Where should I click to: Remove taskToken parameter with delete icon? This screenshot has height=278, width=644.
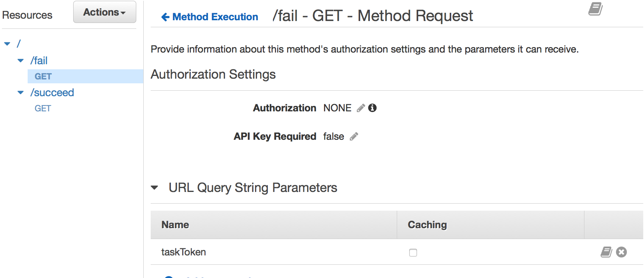click(x=621, y=252)
